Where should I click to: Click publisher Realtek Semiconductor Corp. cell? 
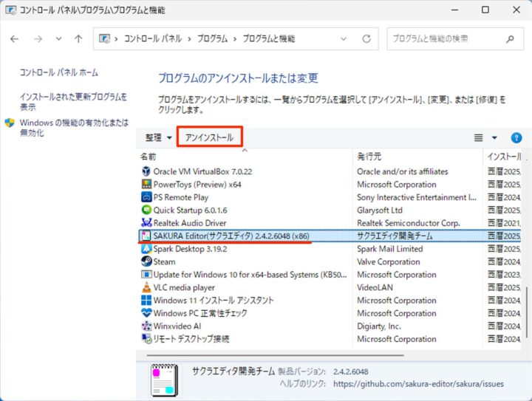click(x=409, y=223)
